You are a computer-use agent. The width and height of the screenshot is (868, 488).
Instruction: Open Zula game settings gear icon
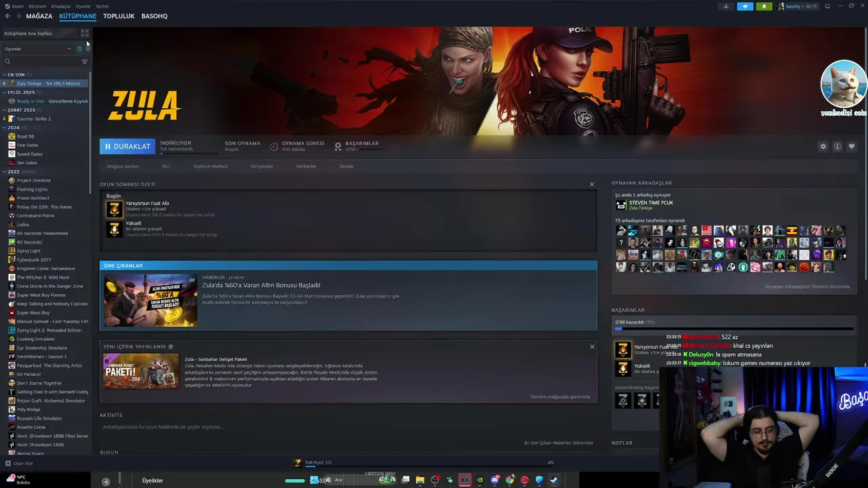tap(823, 146)
